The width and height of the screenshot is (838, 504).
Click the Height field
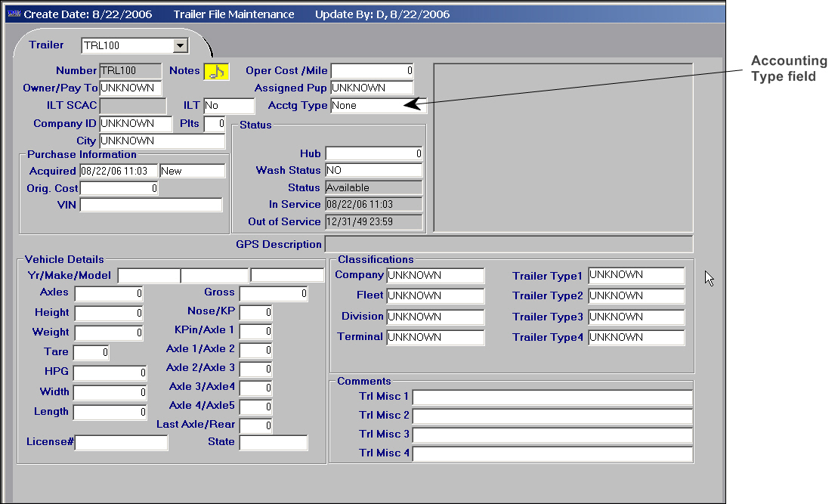click(x=109, y=313)
